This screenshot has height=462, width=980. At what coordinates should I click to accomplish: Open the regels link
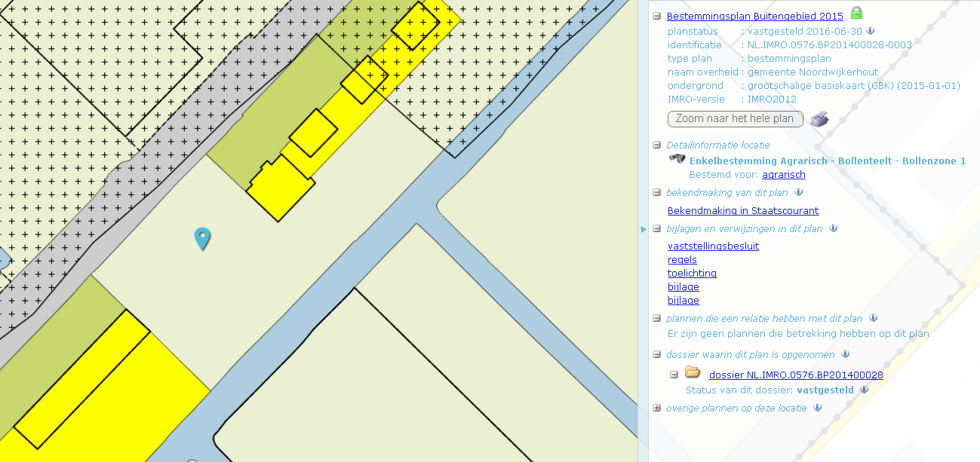[x=682, y=259]
